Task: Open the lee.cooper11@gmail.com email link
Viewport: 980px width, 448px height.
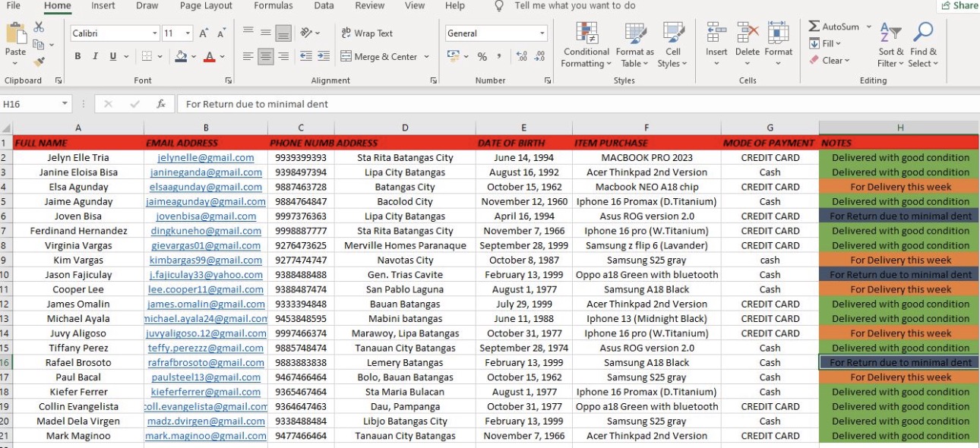Action: pyautogui.click(x=206, y=289)
